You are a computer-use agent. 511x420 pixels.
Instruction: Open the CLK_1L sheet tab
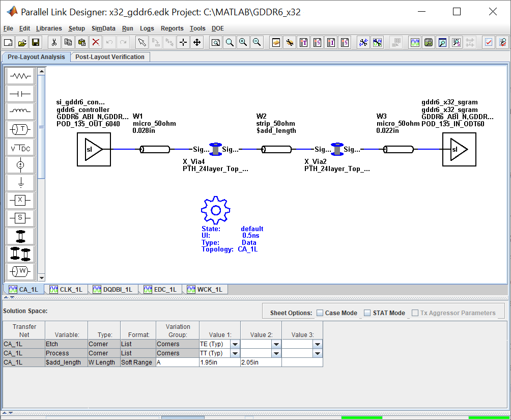(66, 289)
